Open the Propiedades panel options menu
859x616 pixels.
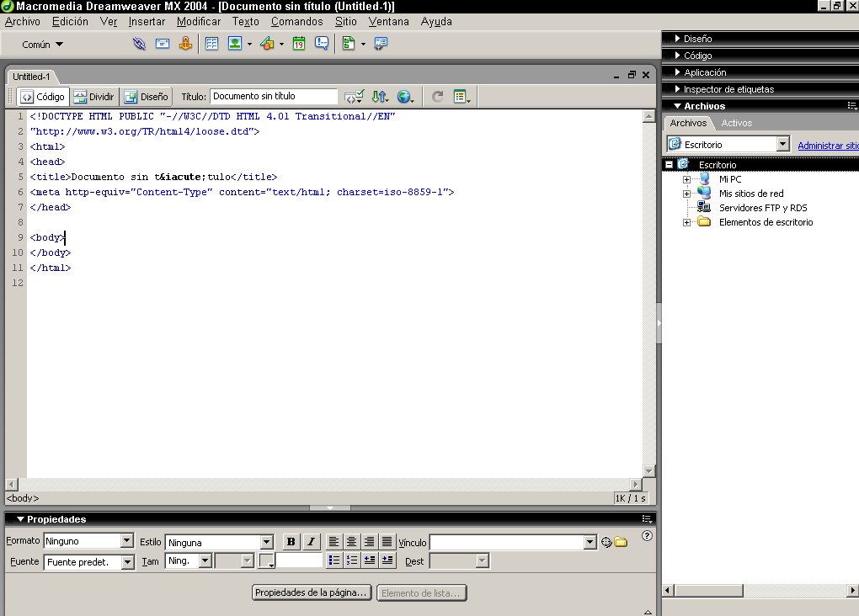coord(647,519)
